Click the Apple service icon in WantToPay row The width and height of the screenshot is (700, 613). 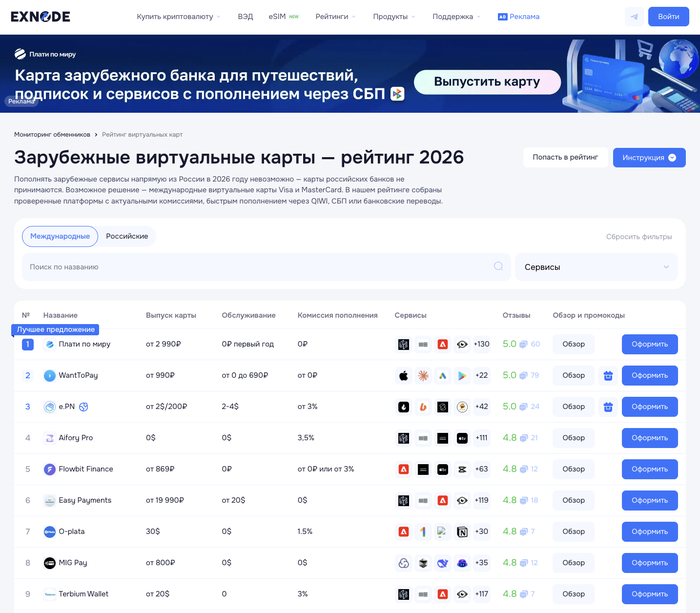pos(404,375)
